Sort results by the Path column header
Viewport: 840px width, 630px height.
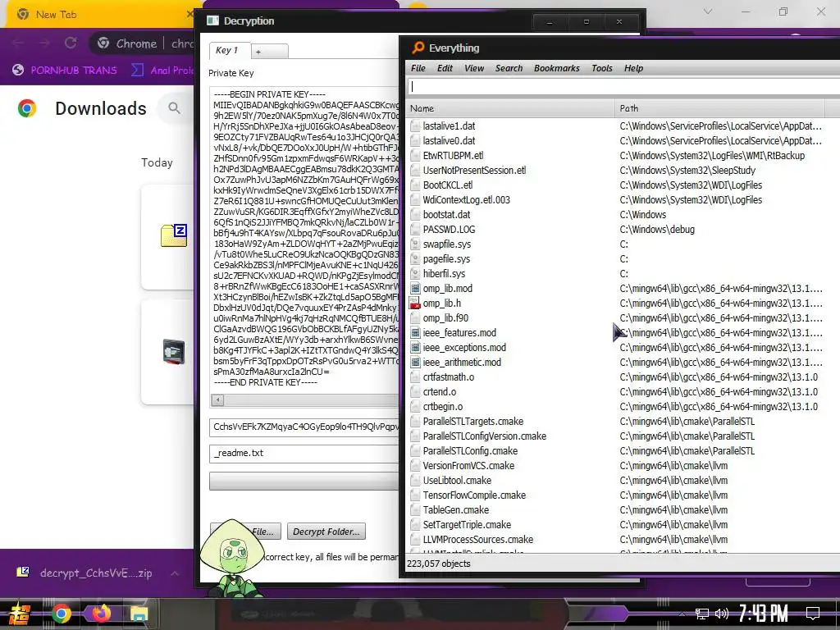719,108
